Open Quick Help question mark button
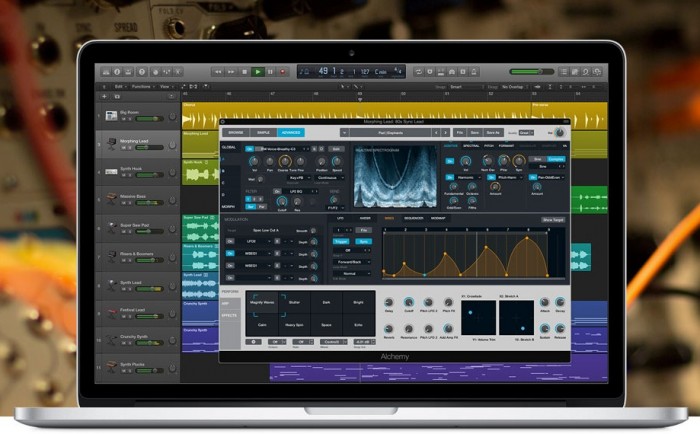 (142, 71)
